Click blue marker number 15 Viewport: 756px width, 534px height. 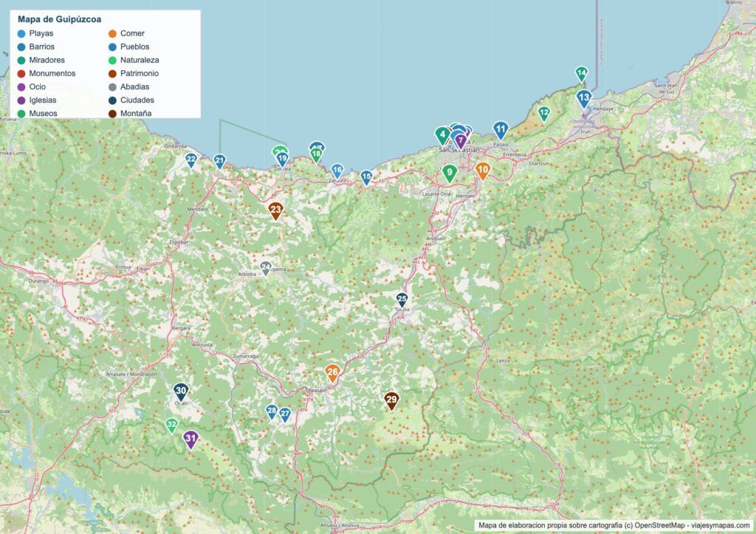click(366, 177)
